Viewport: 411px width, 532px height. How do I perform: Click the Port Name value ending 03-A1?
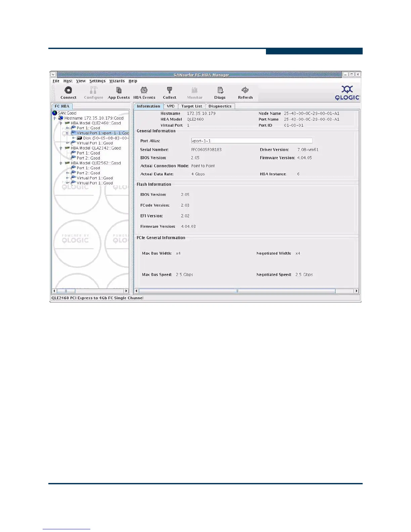point(312,119)
